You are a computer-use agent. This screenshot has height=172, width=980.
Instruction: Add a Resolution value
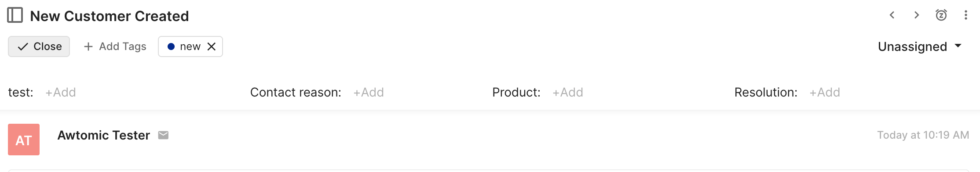(x=825, y=92)
